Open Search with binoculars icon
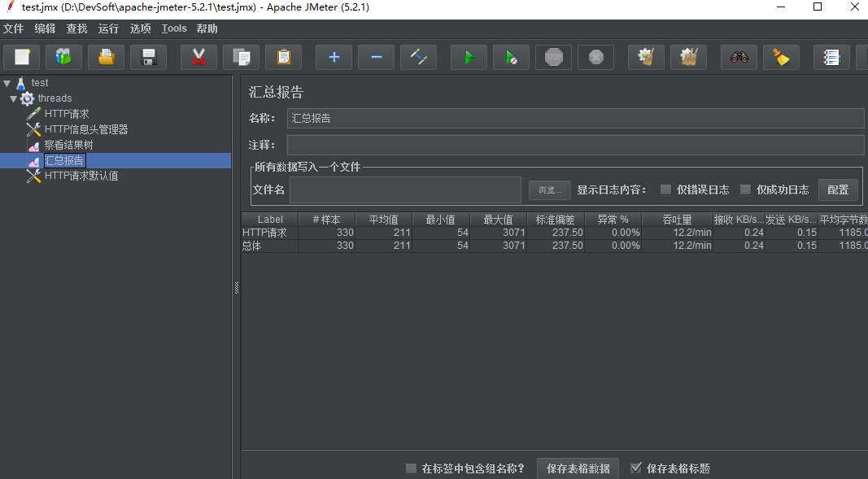868x479 pixels. (739, 57)
